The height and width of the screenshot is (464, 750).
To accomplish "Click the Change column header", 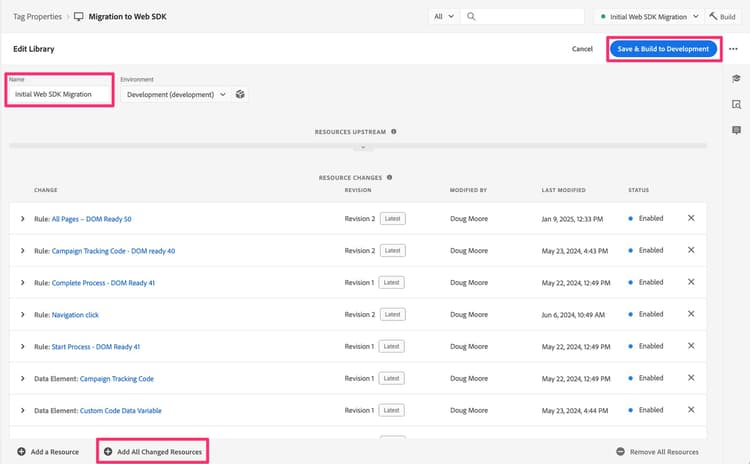I will (45, 190).
